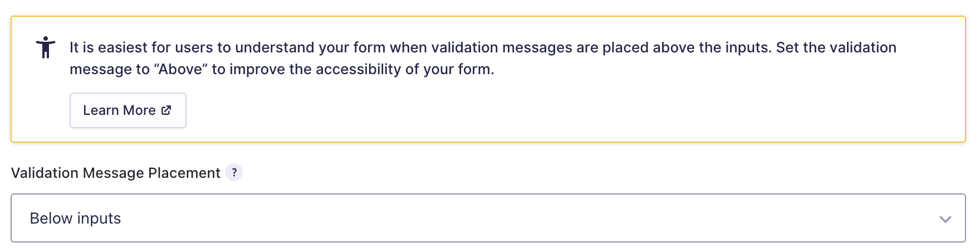Select the Below inputs combo box

coord(488,218)
